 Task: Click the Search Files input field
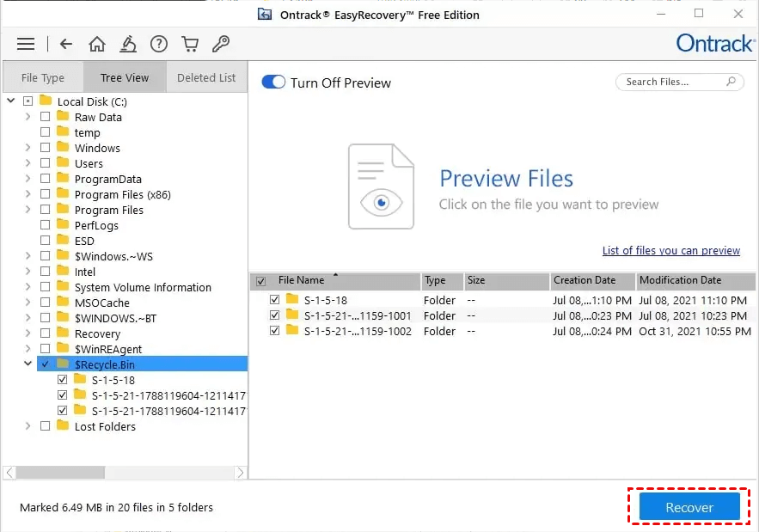click(x=679, y=82)
